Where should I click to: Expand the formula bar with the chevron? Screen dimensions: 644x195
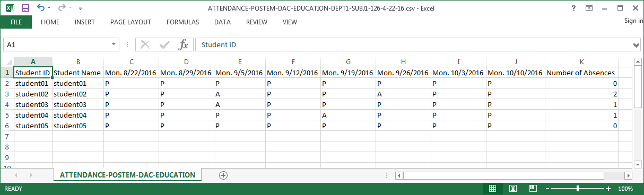coord(637,45)
